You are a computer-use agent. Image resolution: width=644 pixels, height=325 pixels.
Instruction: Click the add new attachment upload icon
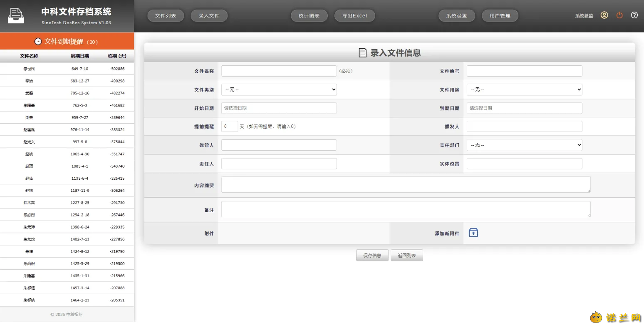click(x=473, y=233)
